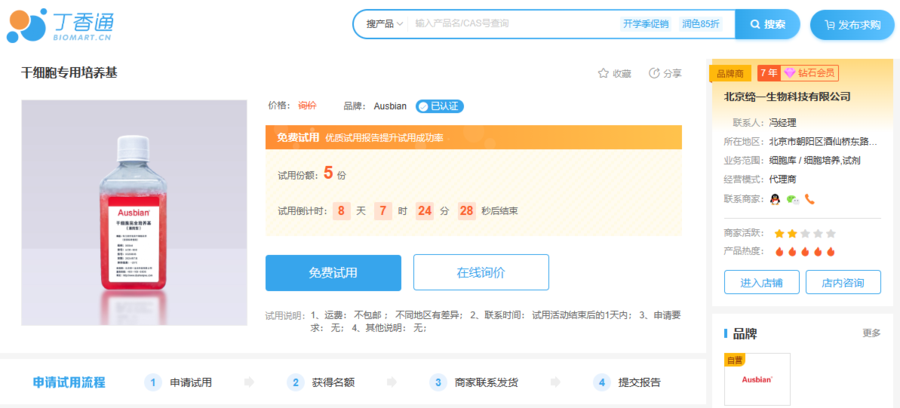Click the 免费试用 free trial button
Image resolution: width=900 pixels, height=408 pixels.
(x=333, y=272)
